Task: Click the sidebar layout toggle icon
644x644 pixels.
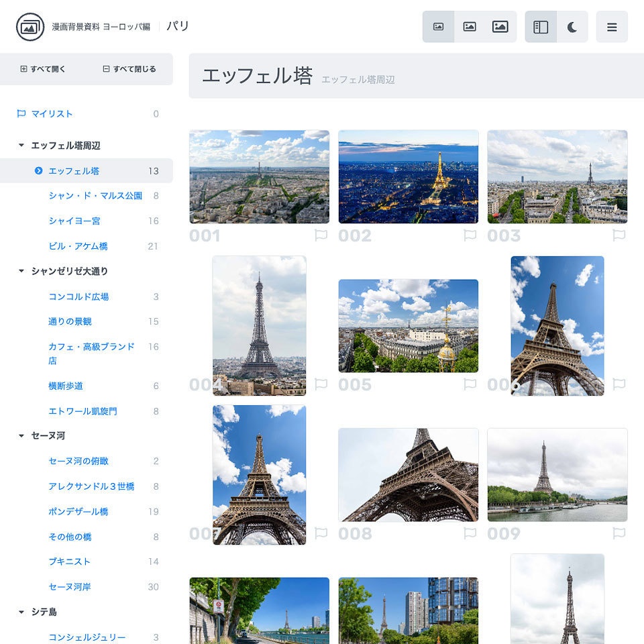Action: pos(542,27)
